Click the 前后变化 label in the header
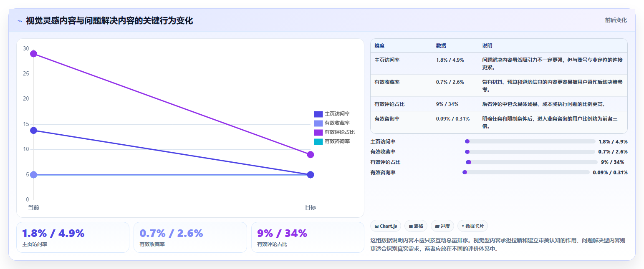 pos(616,20)
